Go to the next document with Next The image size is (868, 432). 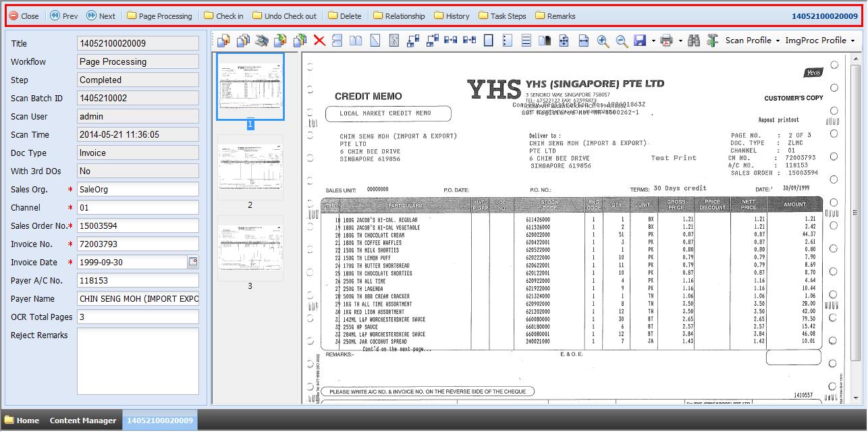[x=100, y=16]
